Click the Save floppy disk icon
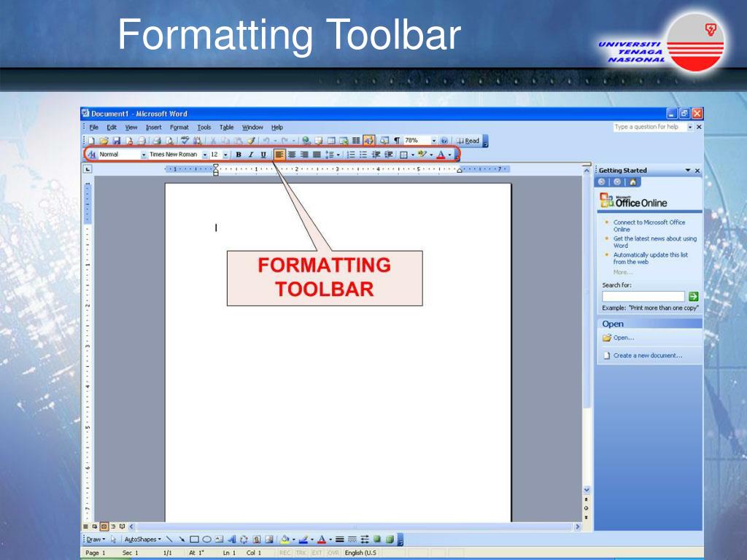The width and height of the screenshot is (747, 560). click(x=116, y=141)
